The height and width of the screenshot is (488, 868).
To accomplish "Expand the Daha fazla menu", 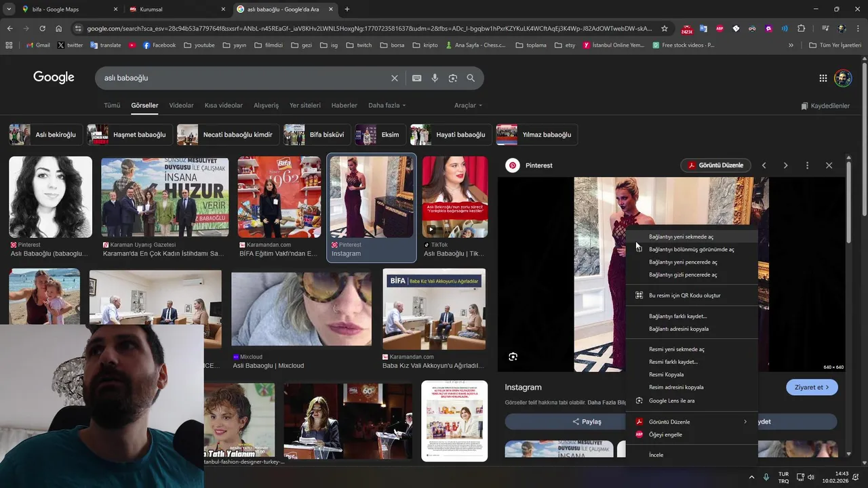I will (x=387, y=106).
